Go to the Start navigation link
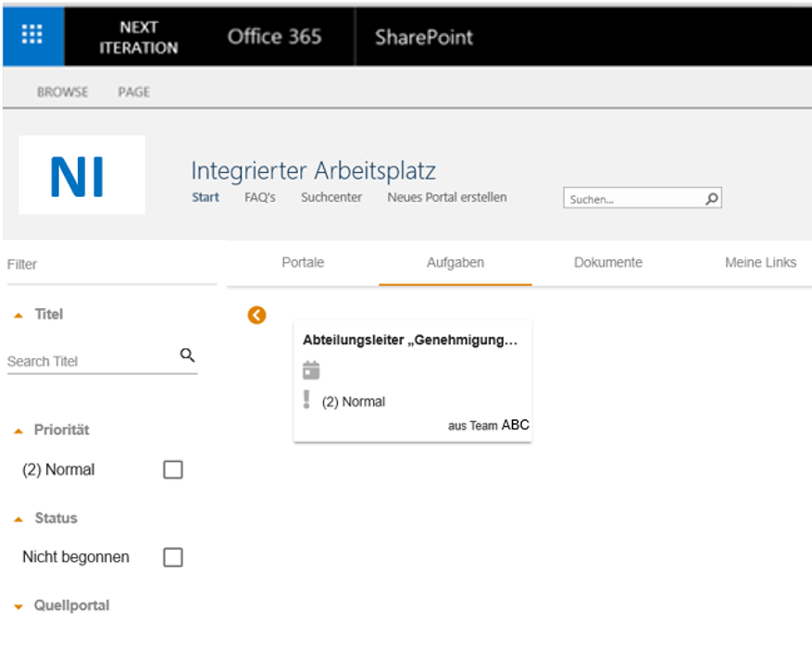Screen dimensions: 812x646 [x=206, y=197]
